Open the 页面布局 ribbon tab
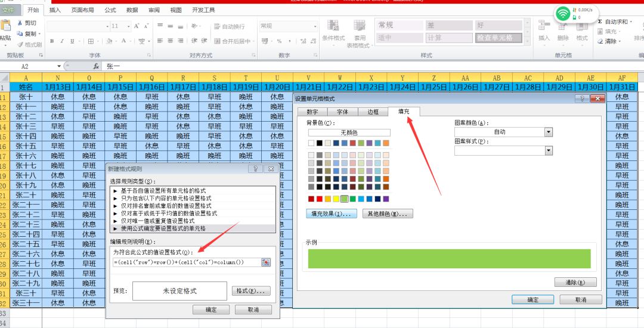The width and height of the screenshot is (644, 328). [x=82, y=10]
